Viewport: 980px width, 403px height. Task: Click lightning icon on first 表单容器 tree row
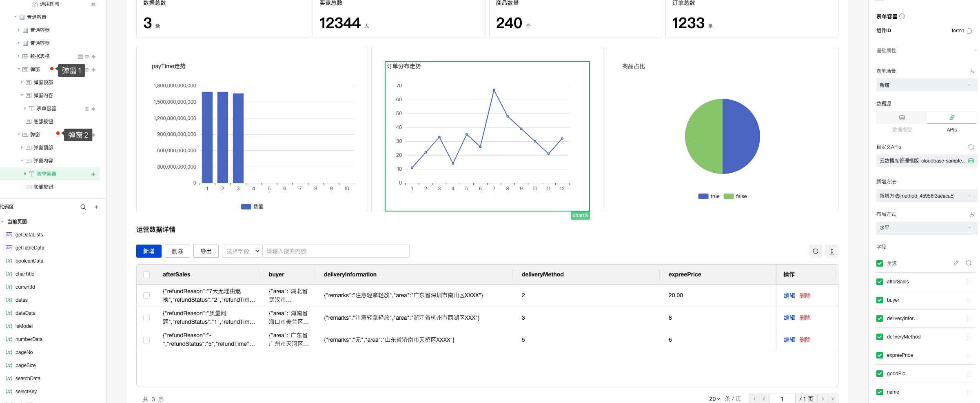click(x=93, y=109)
